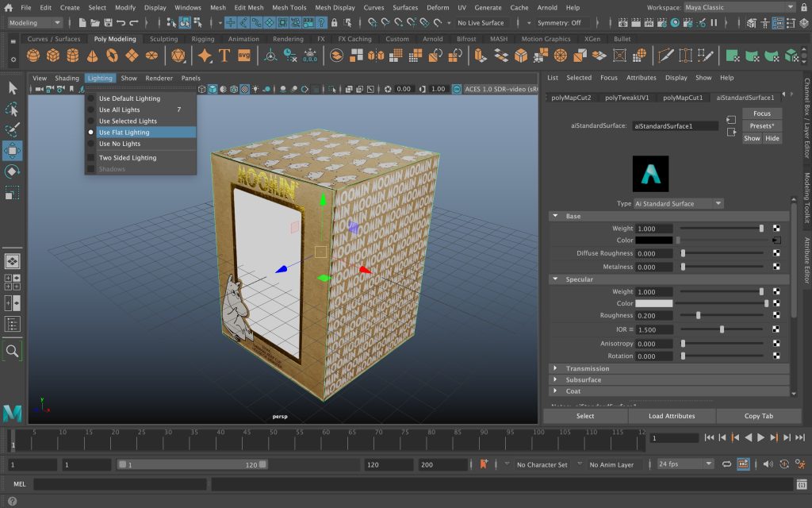Select the arrow Select tool
The image size is (812, 508).
13,88
